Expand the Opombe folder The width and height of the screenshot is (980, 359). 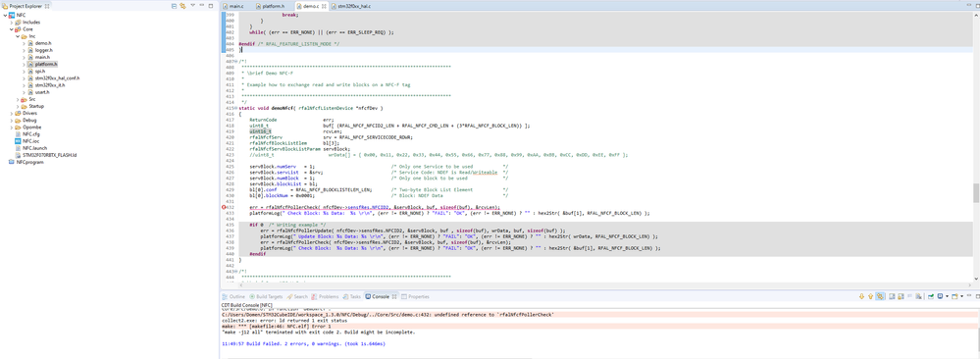[x=11, y=127]
